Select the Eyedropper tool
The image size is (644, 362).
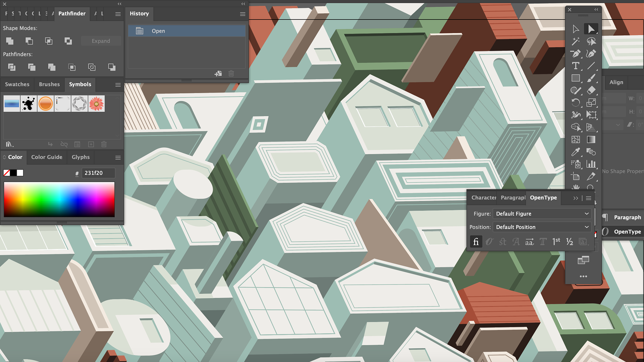tap(576, 152)
